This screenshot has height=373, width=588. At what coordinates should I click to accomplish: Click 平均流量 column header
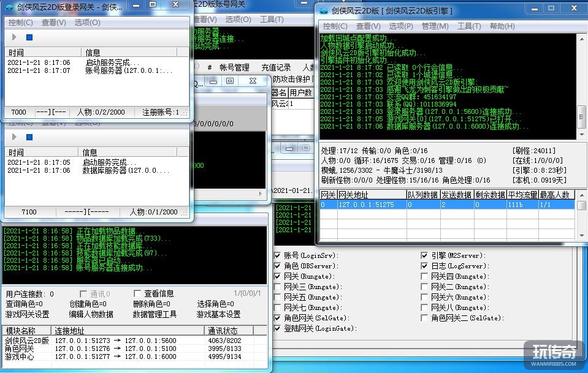click(523, 195)
